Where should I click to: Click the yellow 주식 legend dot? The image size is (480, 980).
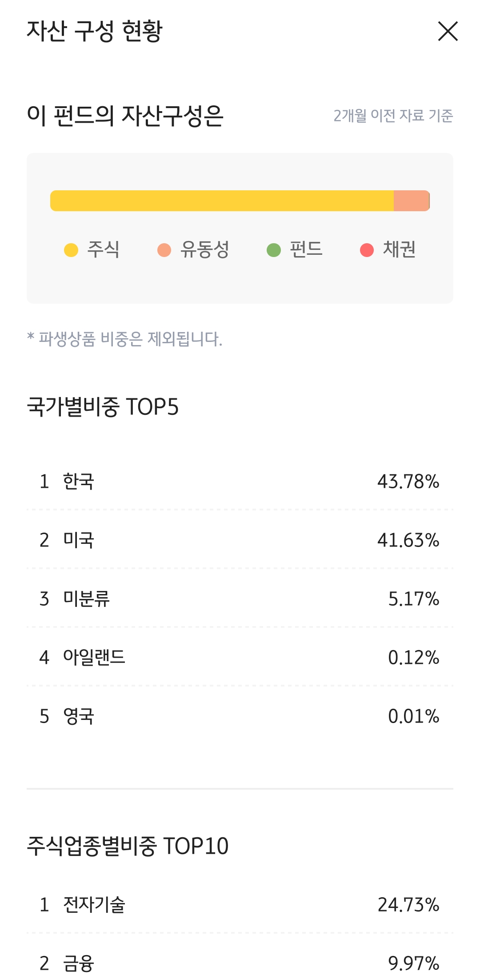click(x=71, y=250)
